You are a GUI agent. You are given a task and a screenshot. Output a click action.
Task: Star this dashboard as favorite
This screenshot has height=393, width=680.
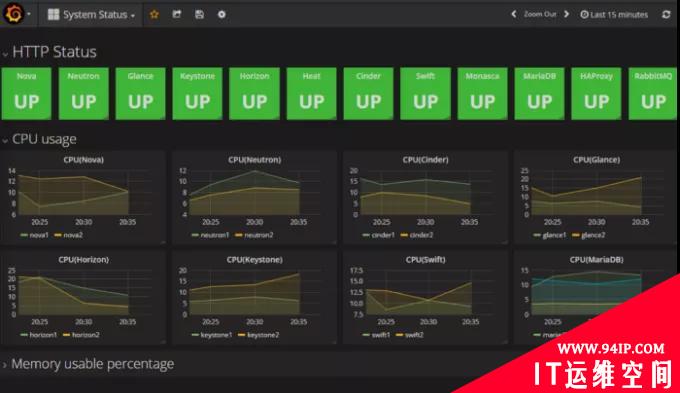(154, 14)
